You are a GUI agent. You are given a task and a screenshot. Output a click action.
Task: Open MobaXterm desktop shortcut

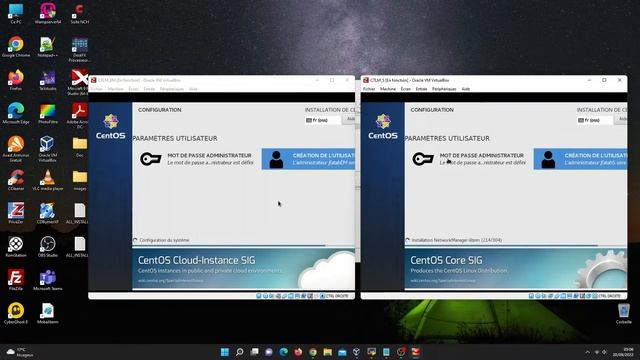click(x=48, y=313)
